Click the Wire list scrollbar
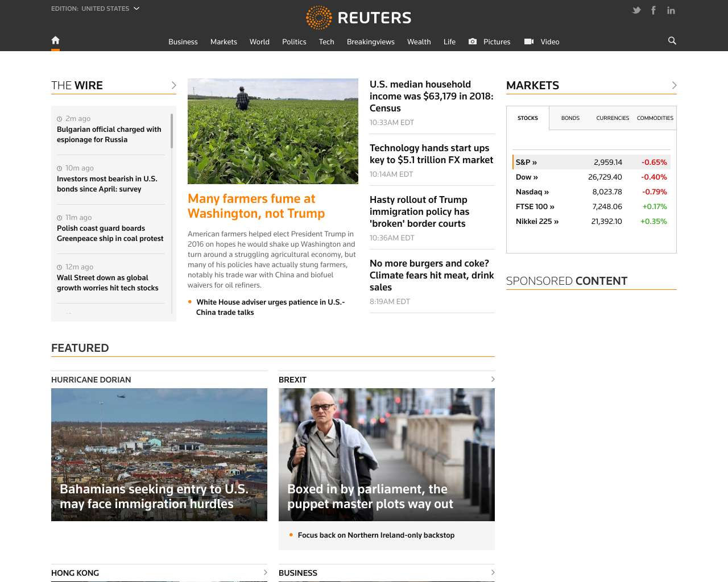728x582 pixels. click(x=172, y=131)
